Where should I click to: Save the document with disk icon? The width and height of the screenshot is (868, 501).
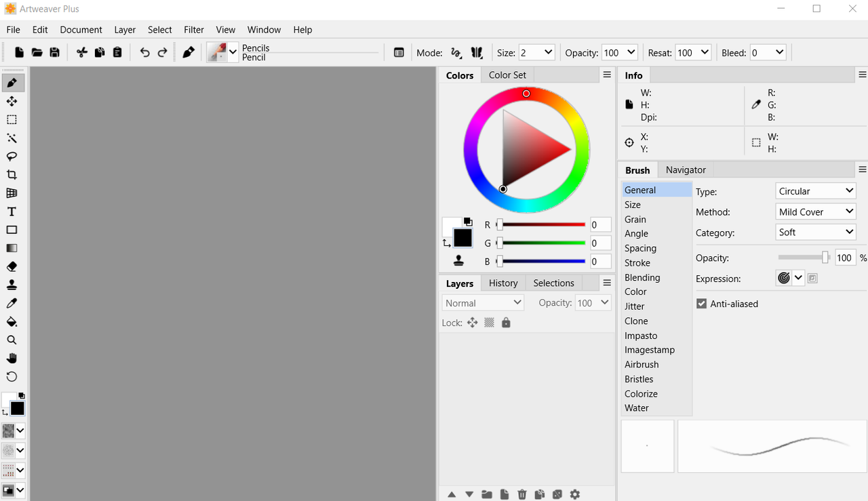(55, 52)
